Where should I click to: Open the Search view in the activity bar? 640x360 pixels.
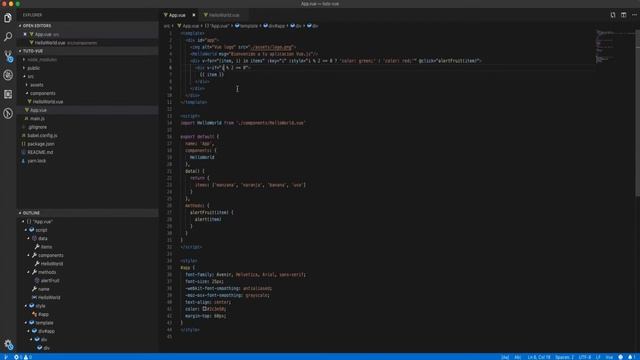8,37
